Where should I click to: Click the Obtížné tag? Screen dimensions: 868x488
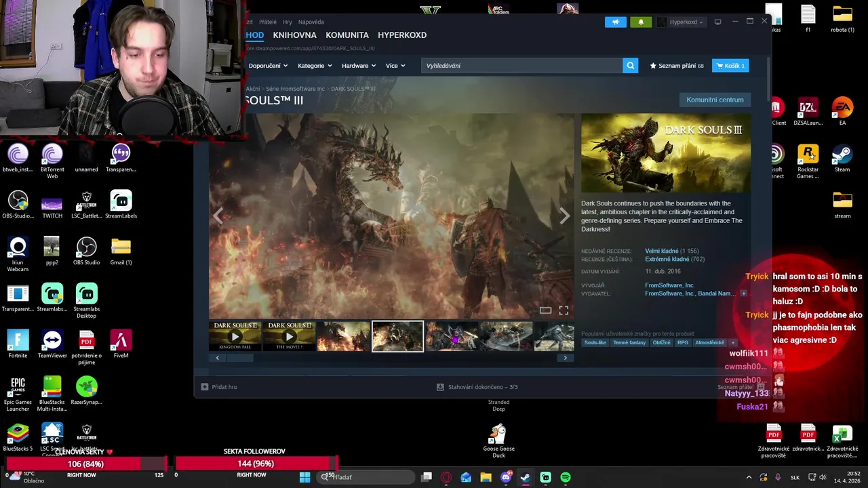click(x=662, y=343)
